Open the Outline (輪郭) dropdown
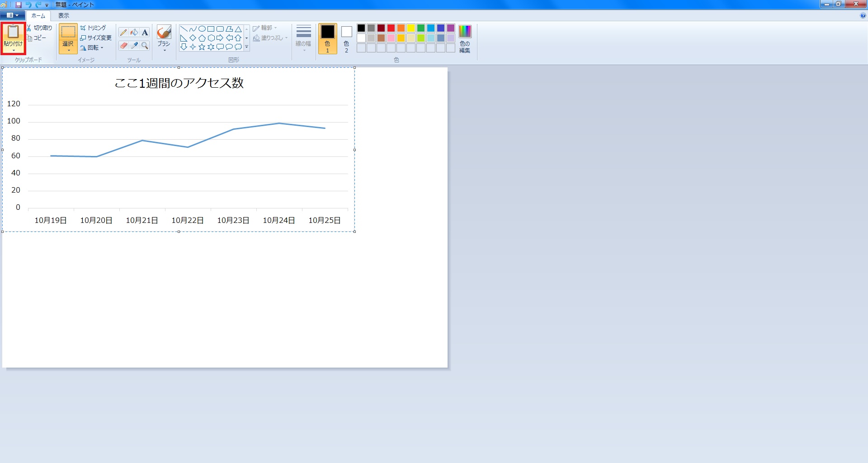 (265, 28)
